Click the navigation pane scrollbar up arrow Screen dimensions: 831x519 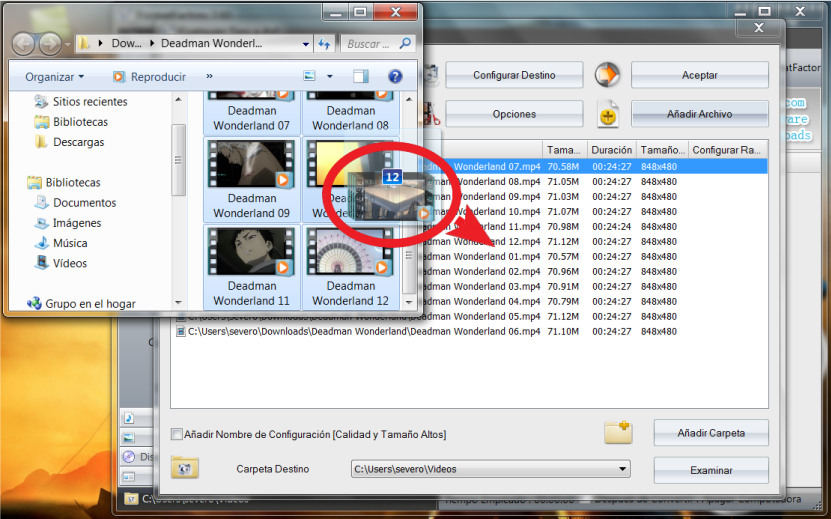178,99
